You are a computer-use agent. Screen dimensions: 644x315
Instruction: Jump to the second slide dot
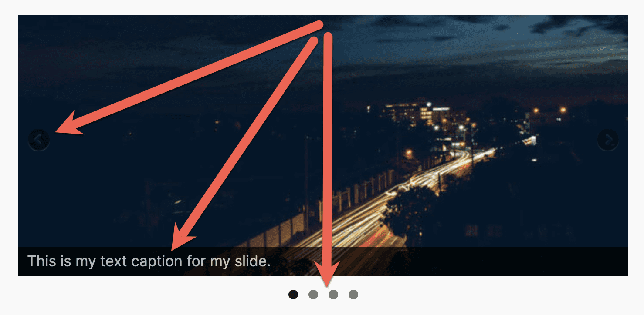pos(313,295)
